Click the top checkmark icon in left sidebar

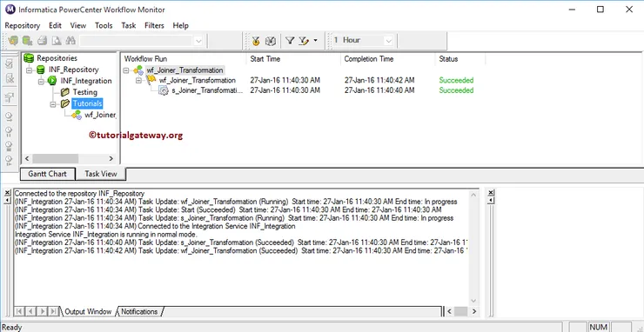tap(9, 63)
